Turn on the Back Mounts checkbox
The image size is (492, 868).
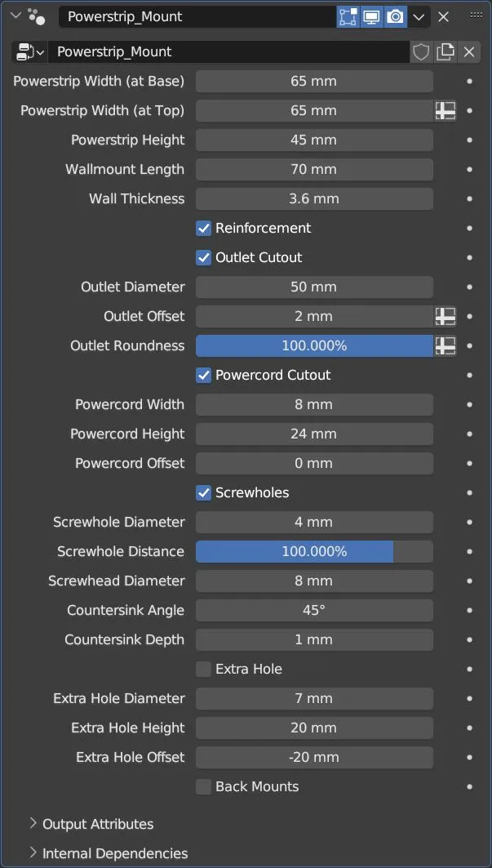coord(204,787)
